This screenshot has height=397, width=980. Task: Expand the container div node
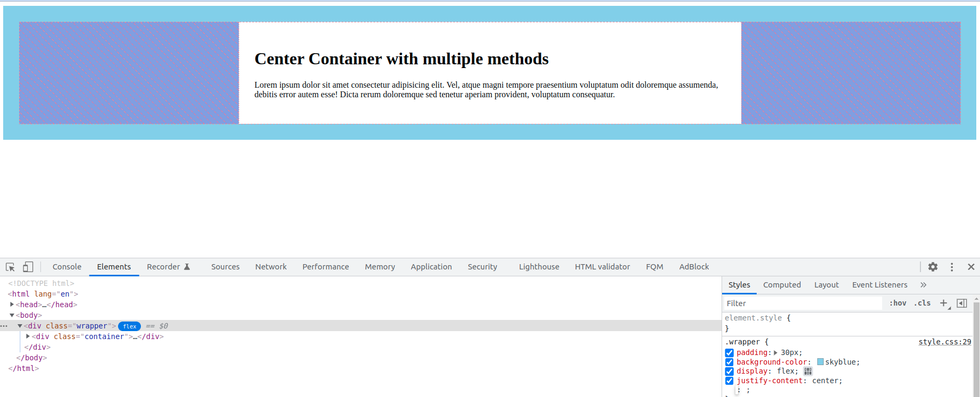click(28, 336)
